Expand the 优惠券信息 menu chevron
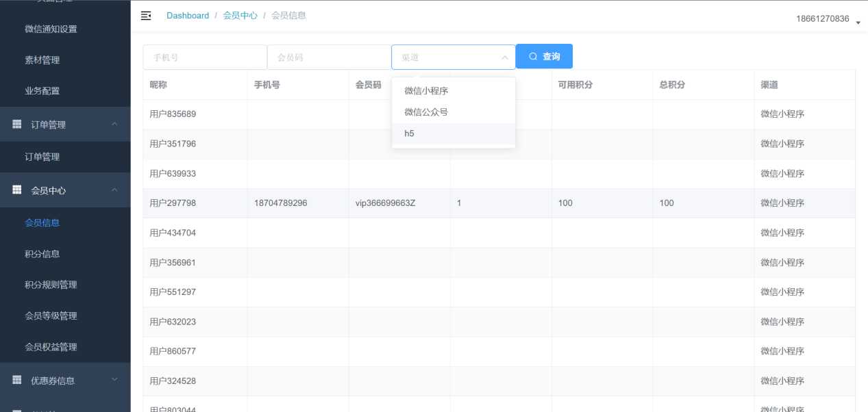868x412 pixels. point(114,380)
